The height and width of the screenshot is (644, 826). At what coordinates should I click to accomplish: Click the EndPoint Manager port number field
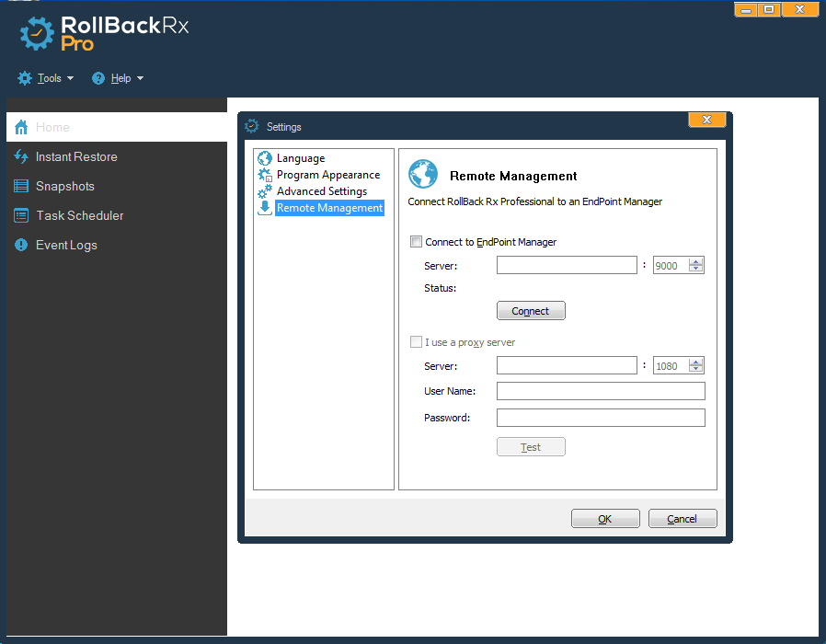[x=671, y=265]
